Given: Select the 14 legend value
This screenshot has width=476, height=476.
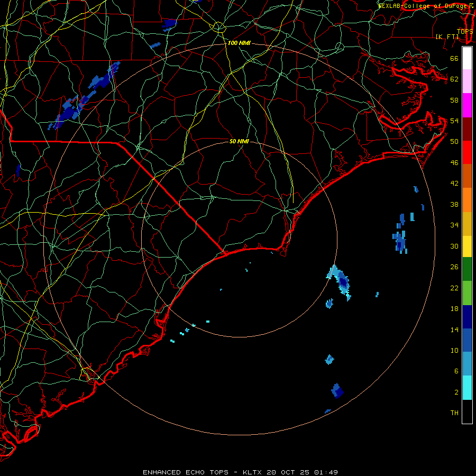Looking at the screenshot, I should [x=454, y=329].
